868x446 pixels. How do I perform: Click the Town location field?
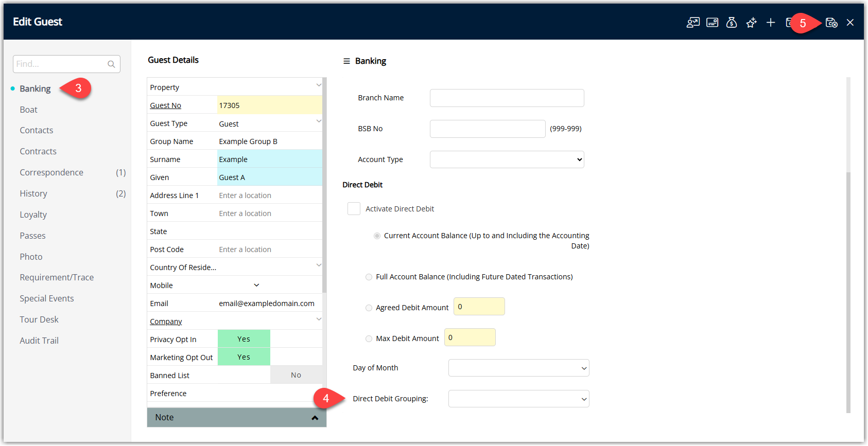pyautogui.click(x=270, y=213)
